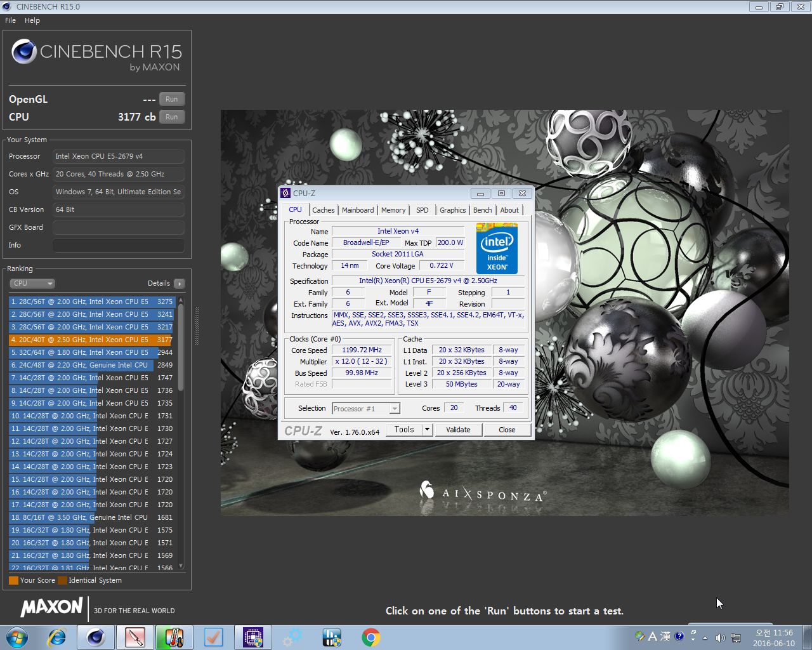
Task: Switch to CPU-Z Mainboard tab
Action: (358, 210)
